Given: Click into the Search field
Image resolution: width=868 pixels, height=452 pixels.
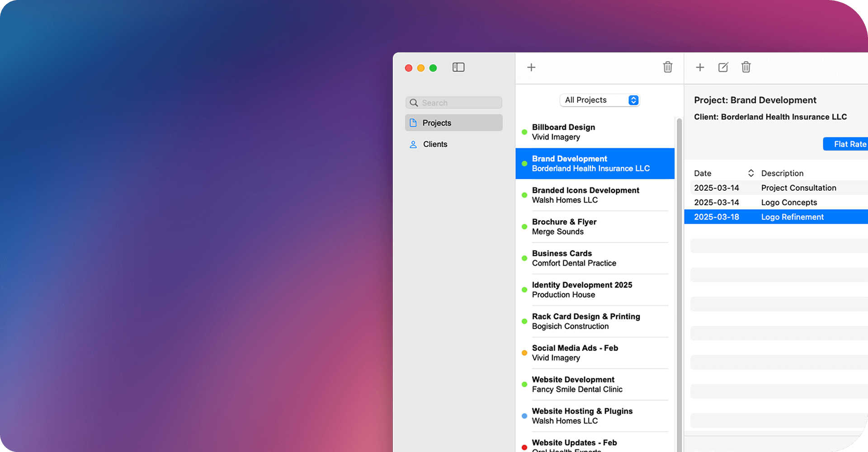Looking at the screenshot, I should pos(454,103).
